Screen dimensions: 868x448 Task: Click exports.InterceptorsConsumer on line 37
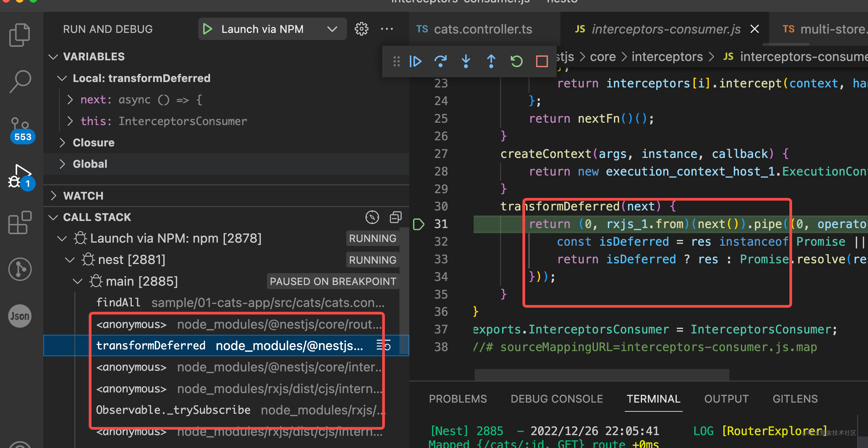click(571, 329)
